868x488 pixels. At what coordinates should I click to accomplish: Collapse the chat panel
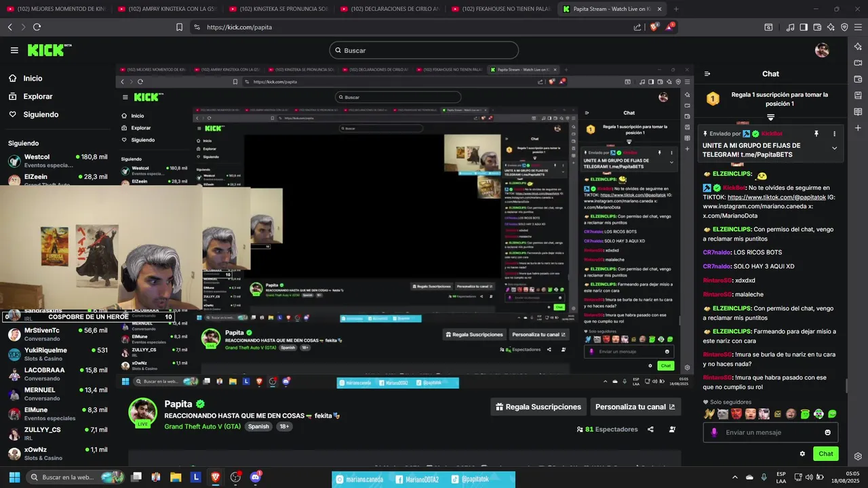(x=707, y=74)
